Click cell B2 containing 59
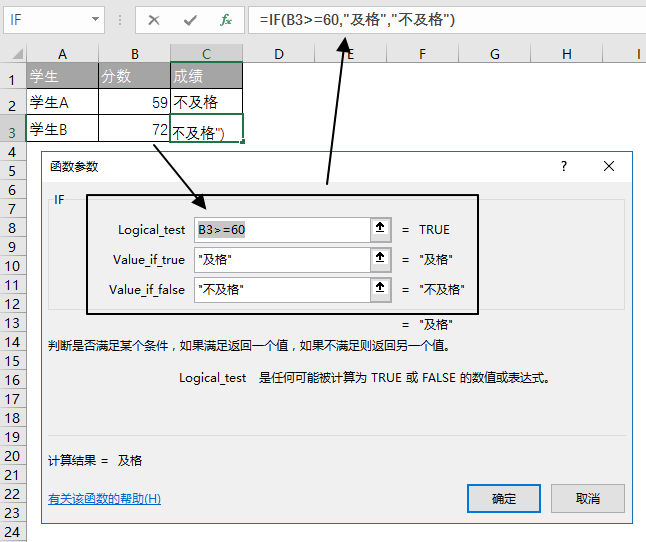This screenshot has width=646, height=542. 134,102
